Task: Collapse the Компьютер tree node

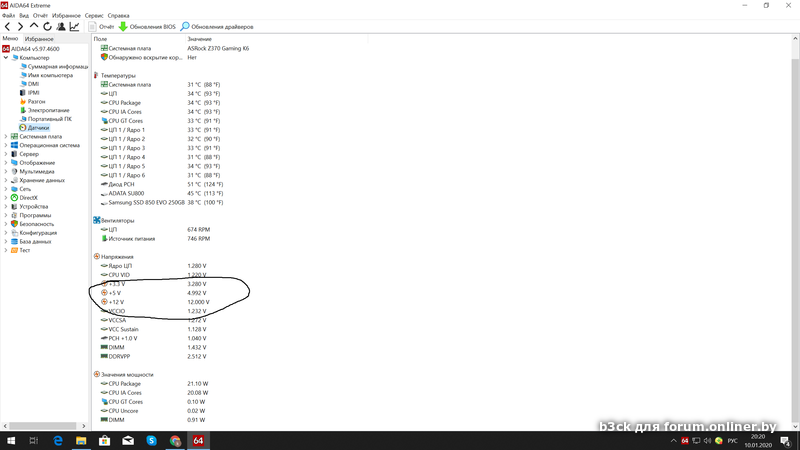Action: click(6, 58)
